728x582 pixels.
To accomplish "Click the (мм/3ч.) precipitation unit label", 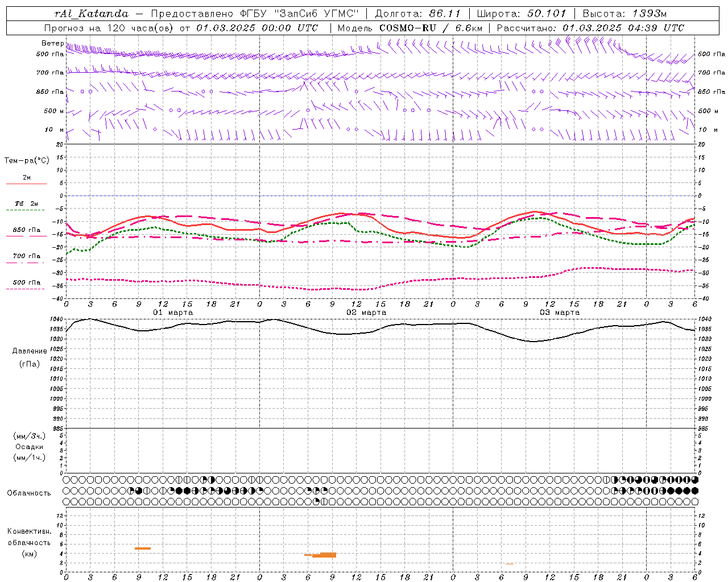I will point(30,436).
